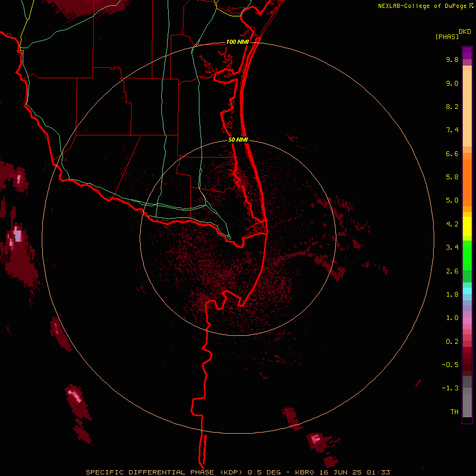Click the 5.0 scale value
This screenshot has height=476, width=476.
(x=452, y=200)
